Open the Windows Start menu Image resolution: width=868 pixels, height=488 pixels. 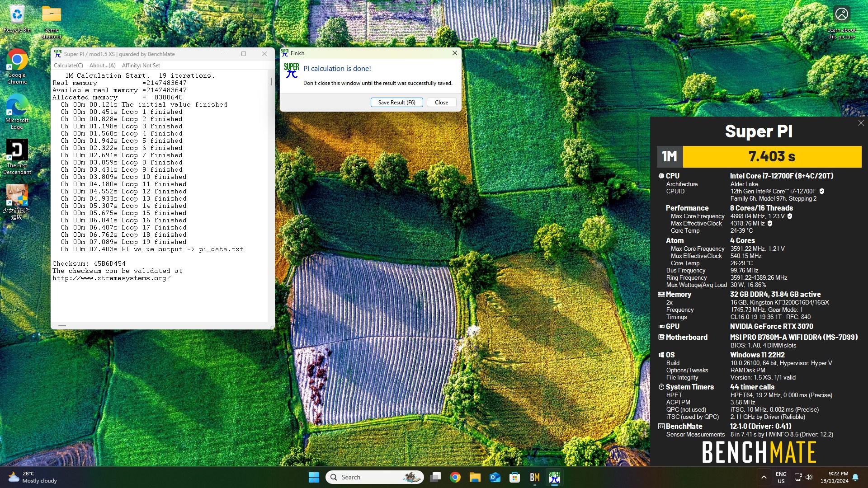(314, 477)
